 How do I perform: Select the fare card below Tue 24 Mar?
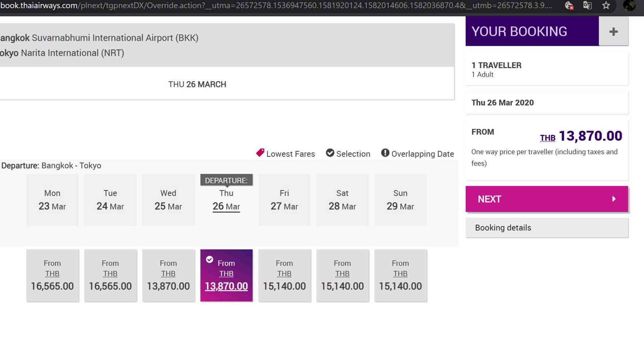coord(110,275)
